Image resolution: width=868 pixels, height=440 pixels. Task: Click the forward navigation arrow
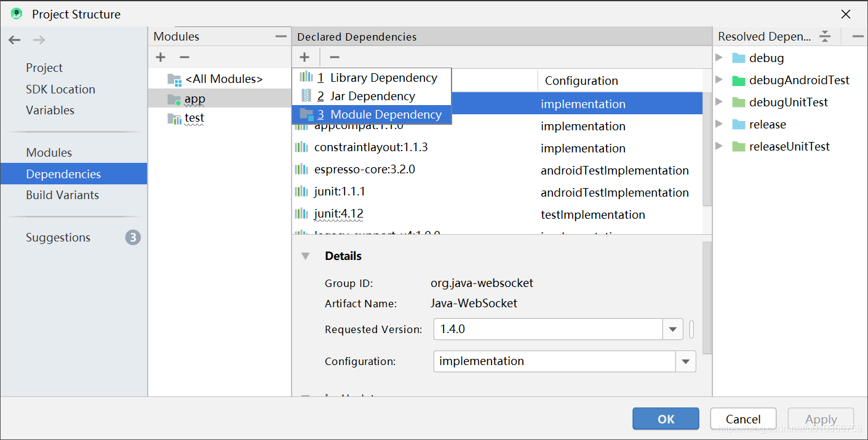[x=38, y=39]
